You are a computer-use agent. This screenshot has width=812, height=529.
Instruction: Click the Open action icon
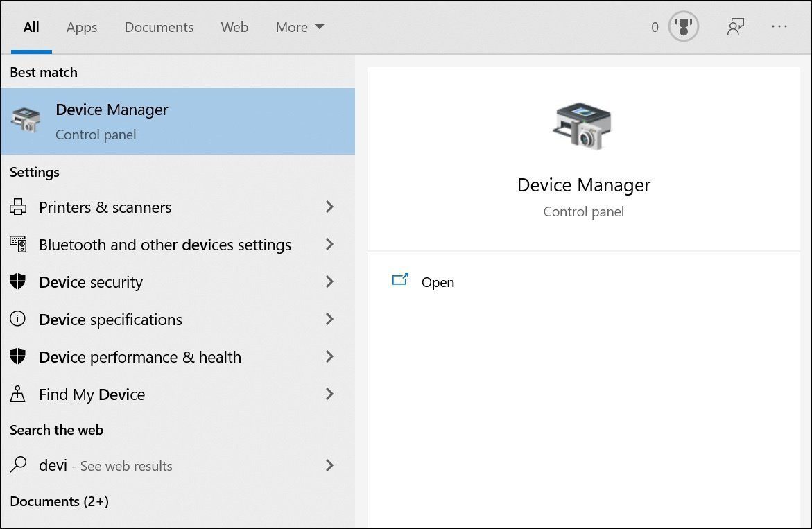click(400, 280)
